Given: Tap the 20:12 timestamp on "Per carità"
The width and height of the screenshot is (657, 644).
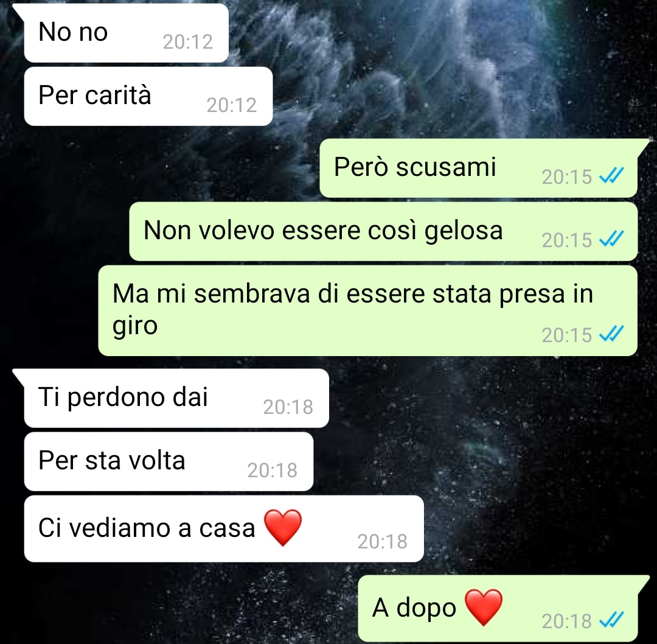Looking at the screenshot, I should pyautogui.click(x=232, y=105).
